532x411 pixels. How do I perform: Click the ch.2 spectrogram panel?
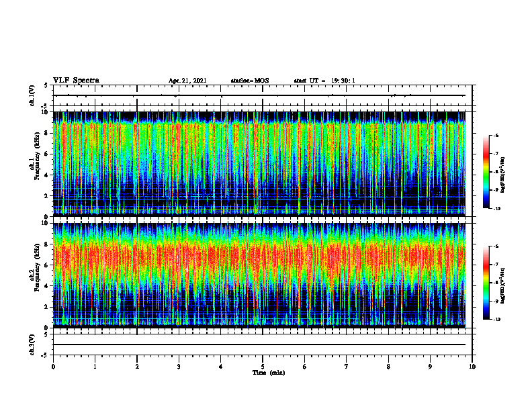point(259,275)
